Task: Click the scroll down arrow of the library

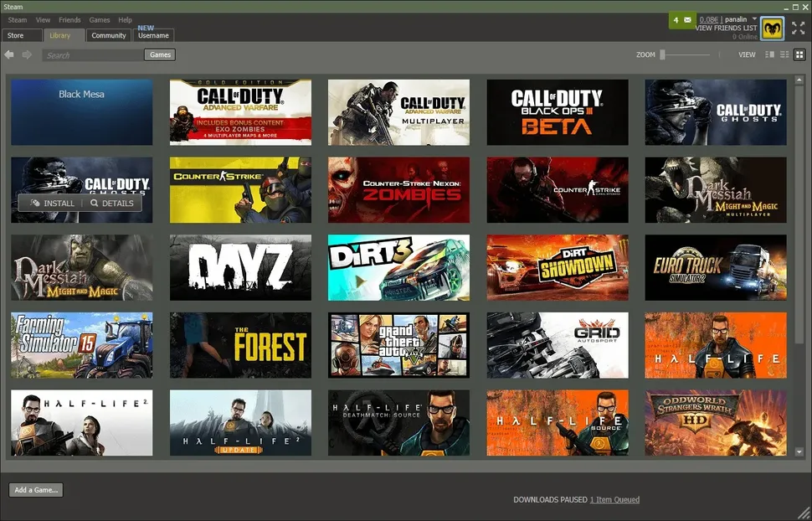Action: point(799,452)
